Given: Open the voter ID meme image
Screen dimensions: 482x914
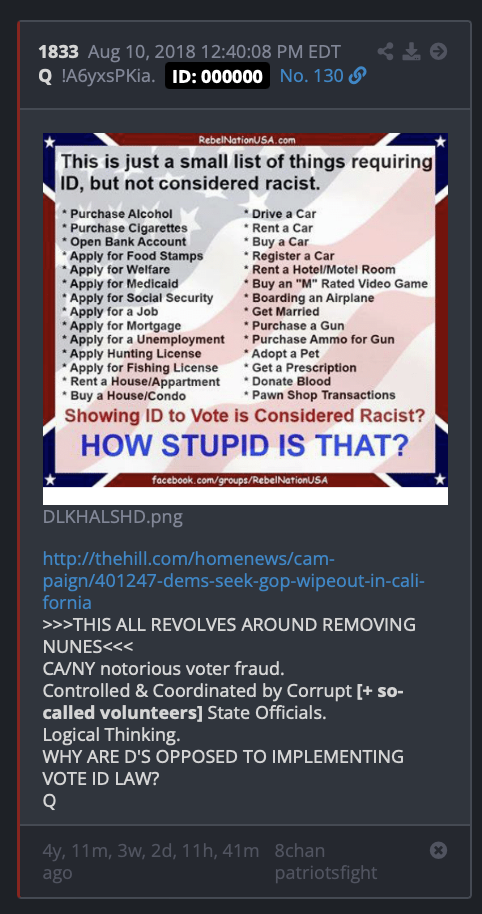Looking at the screenshot, I should click(245, 318).
